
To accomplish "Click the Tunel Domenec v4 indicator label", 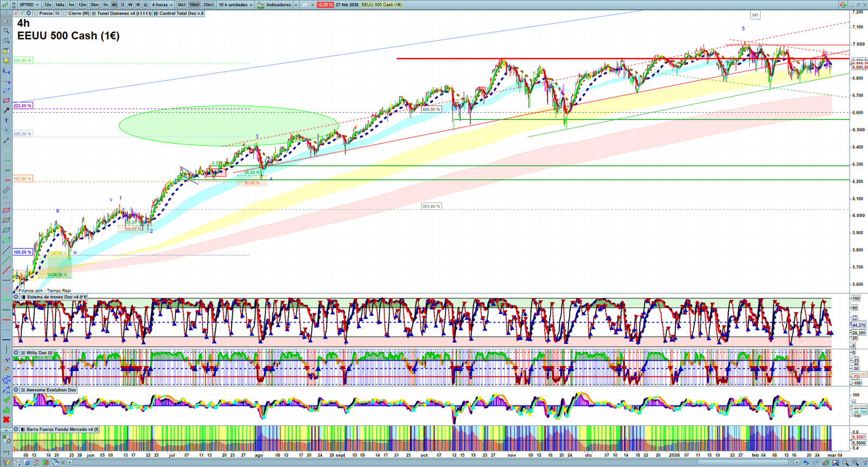I will pos(124,14).
